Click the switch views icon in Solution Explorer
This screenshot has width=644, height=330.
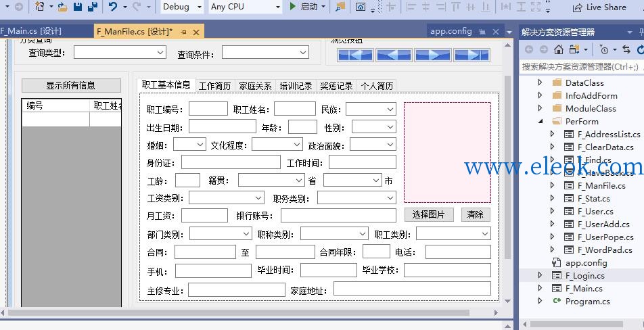click(574, 49)
